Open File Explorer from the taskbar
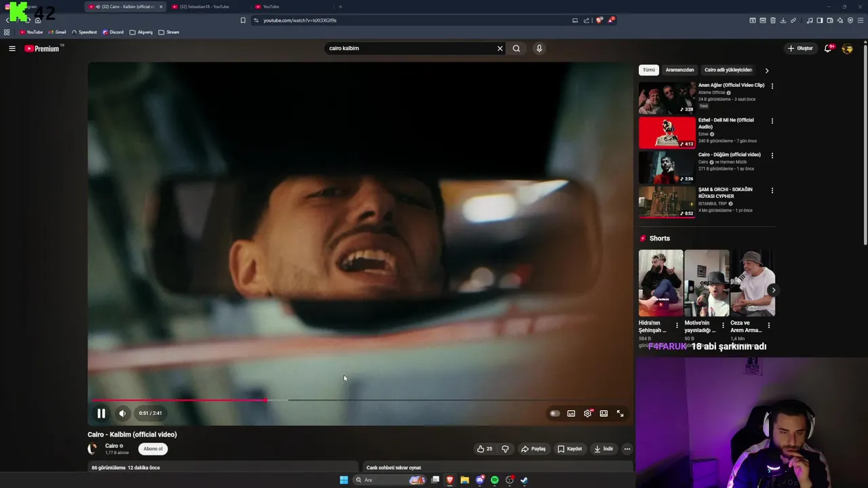 coord(465,480)
